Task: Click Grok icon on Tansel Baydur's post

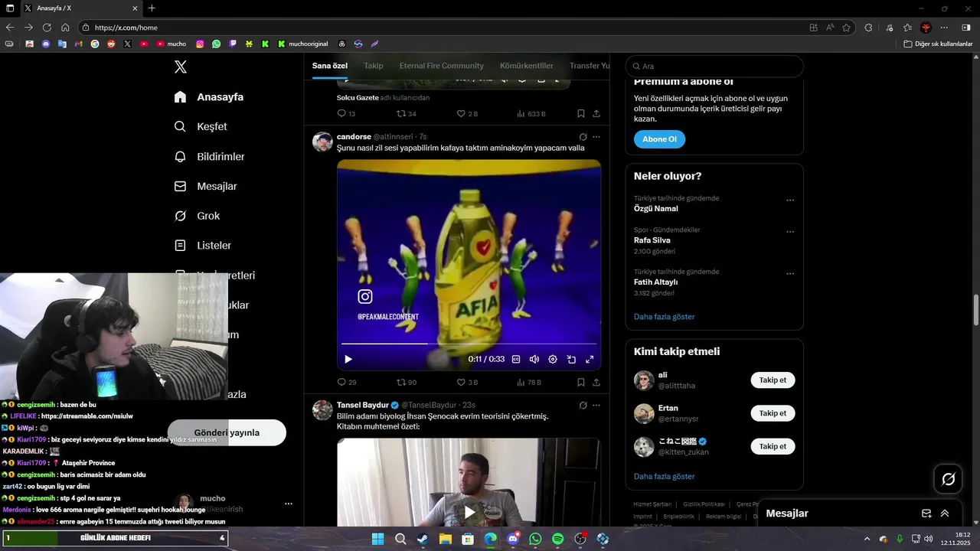Action: [583, 405]
